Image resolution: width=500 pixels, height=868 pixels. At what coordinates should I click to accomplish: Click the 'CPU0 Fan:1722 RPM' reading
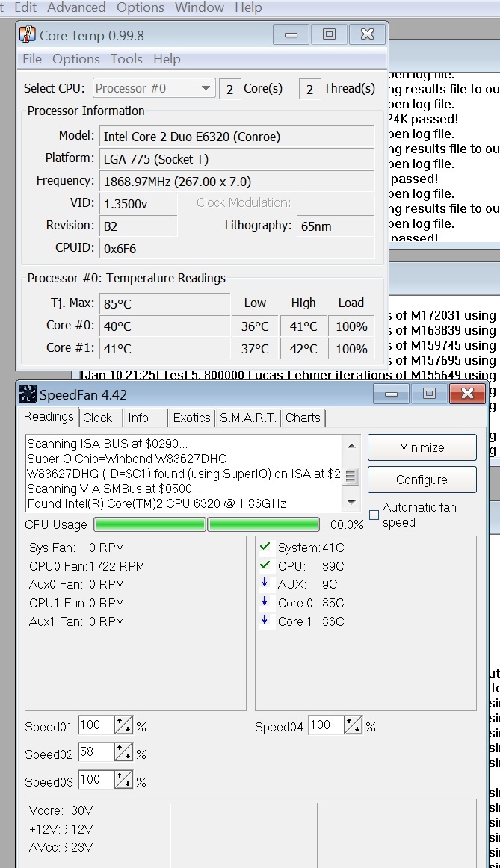[x=87, y=566]
